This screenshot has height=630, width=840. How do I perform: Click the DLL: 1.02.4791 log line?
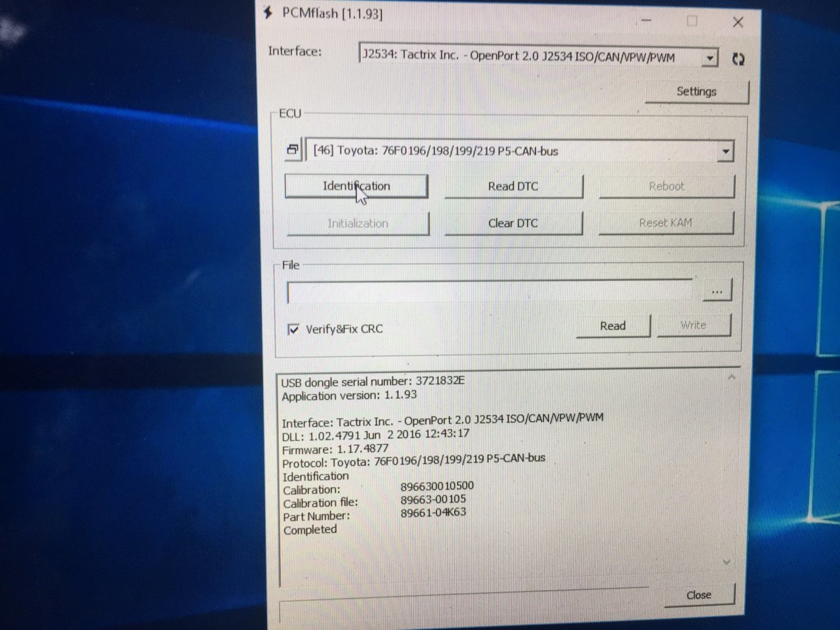375,434
